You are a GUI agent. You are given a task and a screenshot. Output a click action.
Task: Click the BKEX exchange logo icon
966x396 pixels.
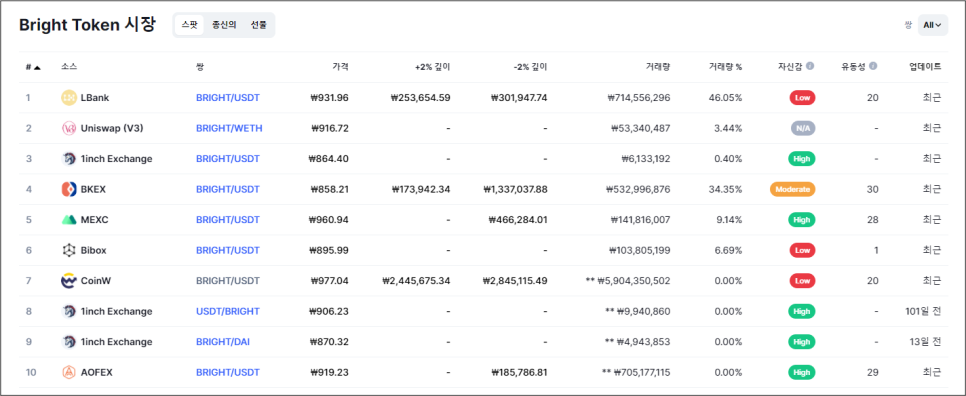(x=68, y=189)
